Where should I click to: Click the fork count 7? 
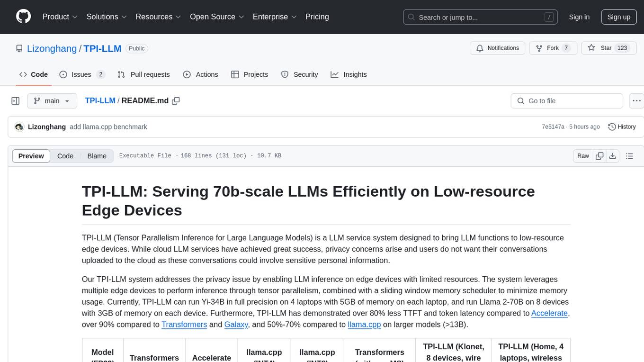[566, 48]
